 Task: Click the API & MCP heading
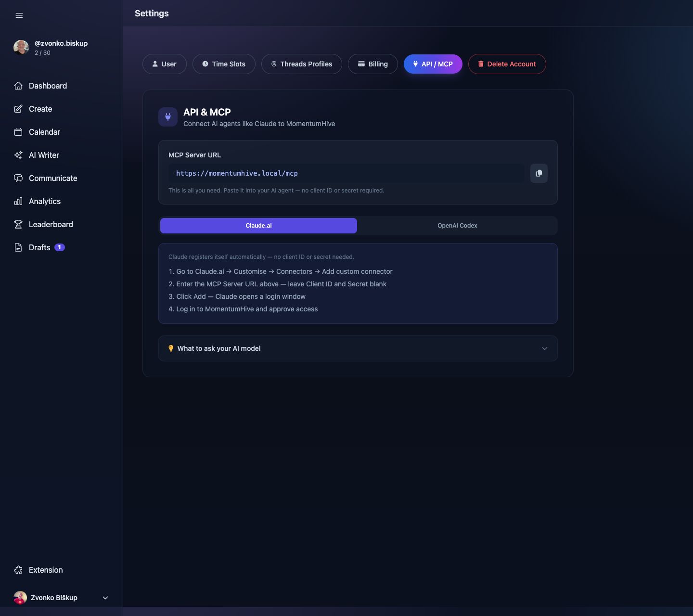(x=207, y=112)
